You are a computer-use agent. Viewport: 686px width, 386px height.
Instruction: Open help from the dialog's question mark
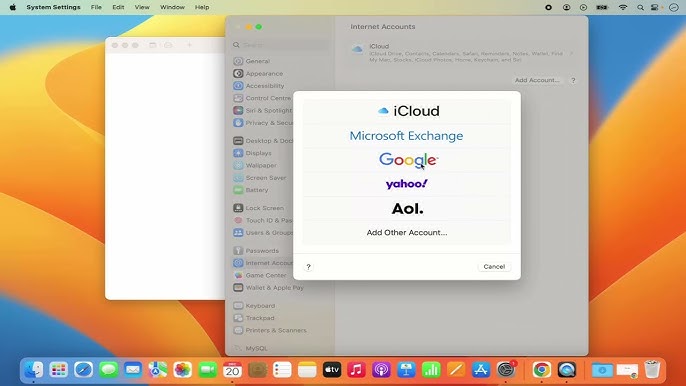click(308, 267)
